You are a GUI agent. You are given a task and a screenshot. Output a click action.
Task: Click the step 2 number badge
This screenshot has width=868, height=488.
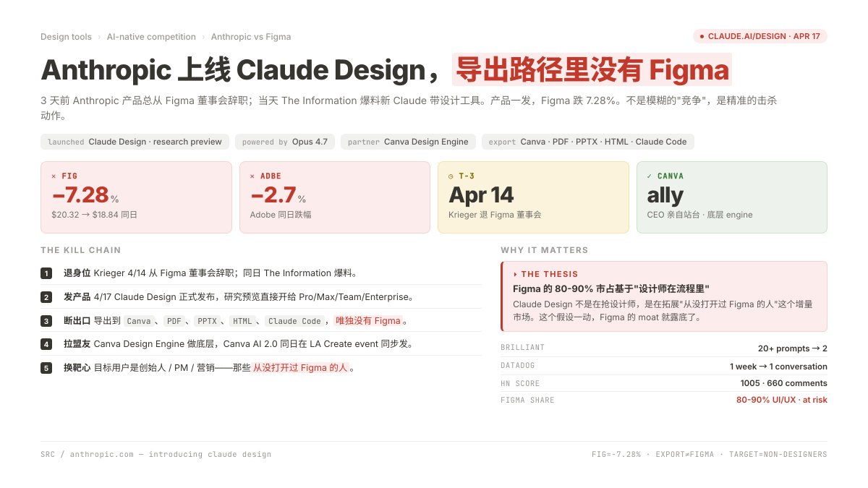click(46, 297)
